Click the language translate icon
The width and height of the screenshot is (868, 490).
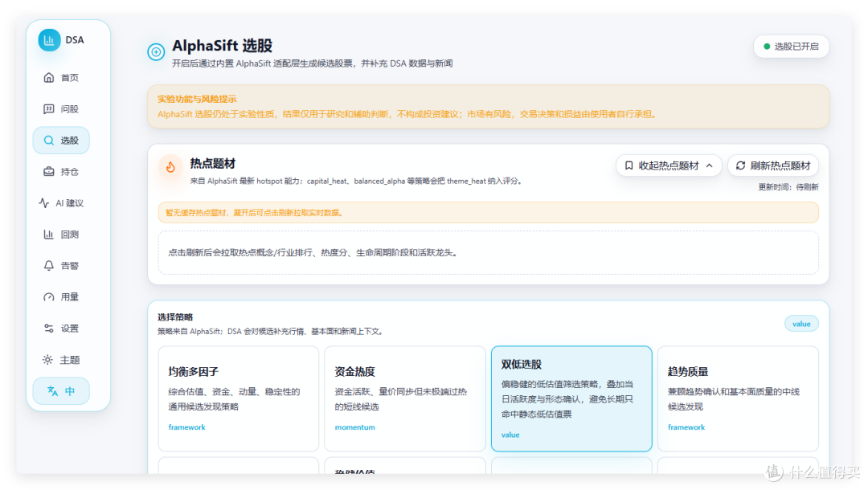point(52,391)
